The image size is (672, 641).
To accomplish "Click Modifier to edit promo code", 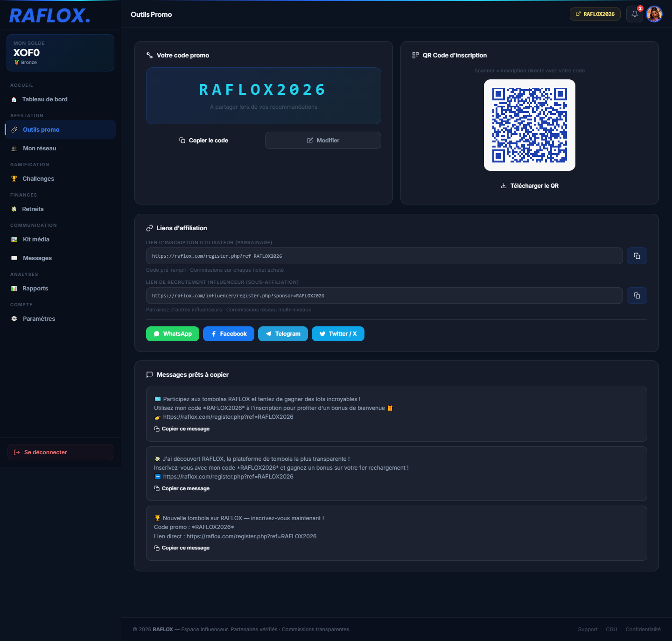I will 323,141.
